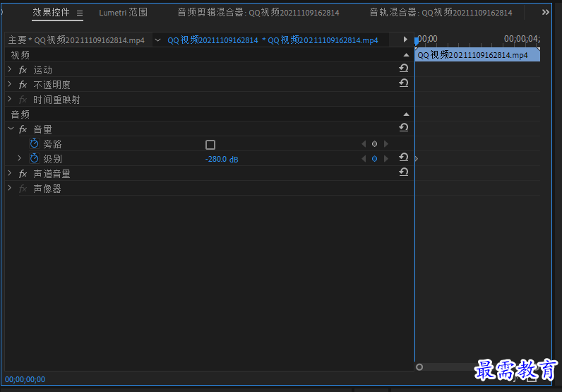Toggle the fx icon for 不透明度

(23, 85)
